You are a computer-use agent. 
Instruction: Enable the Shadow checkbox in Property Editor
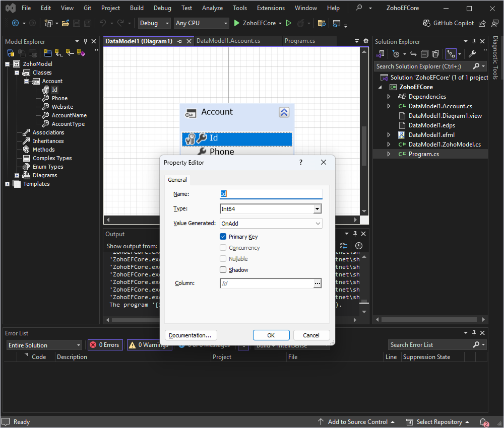(222, 269)
